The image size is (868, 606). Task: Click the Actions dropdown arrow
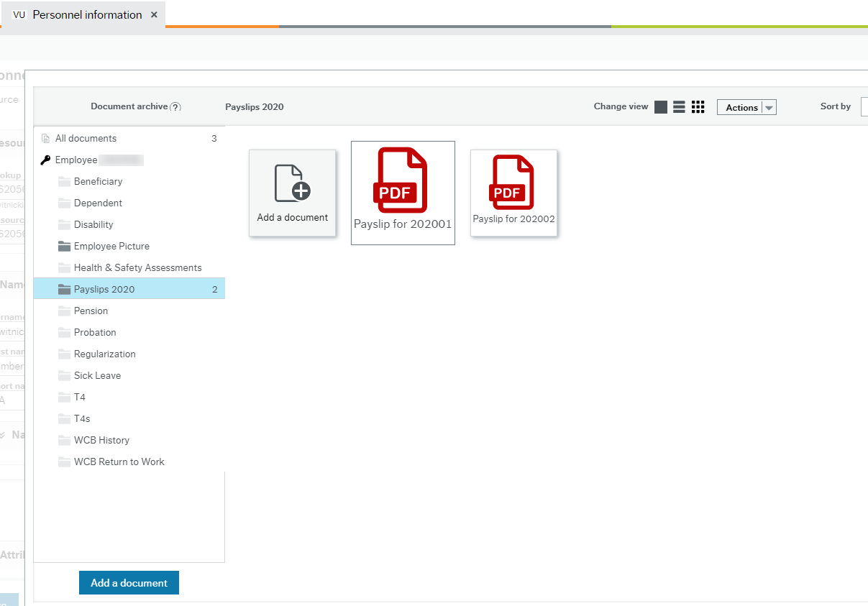(769, 108)
